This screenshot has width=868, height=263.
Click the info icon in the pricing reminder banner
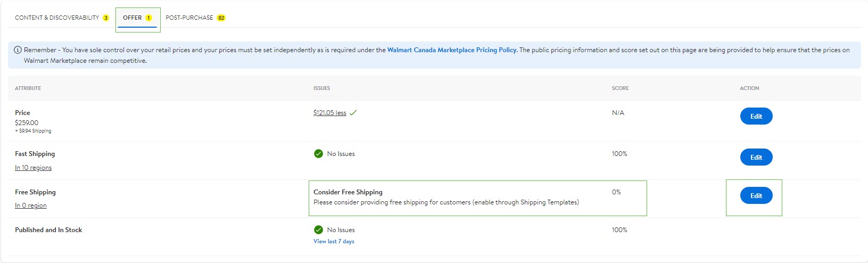pos(18,50)
